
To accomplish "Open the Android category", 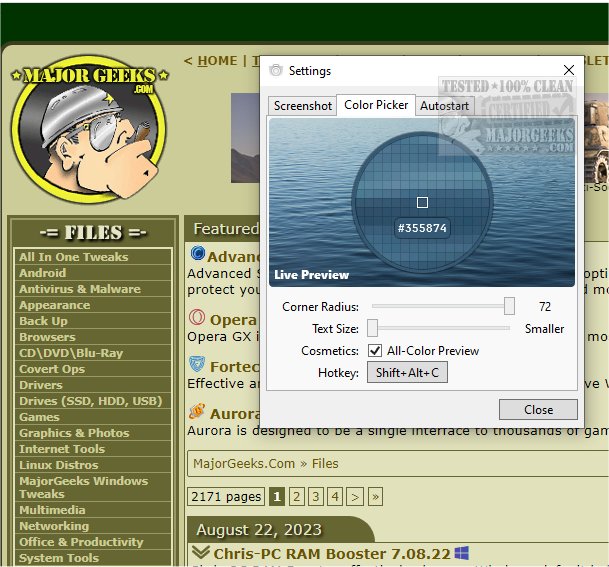I will (x=42, y=273).
